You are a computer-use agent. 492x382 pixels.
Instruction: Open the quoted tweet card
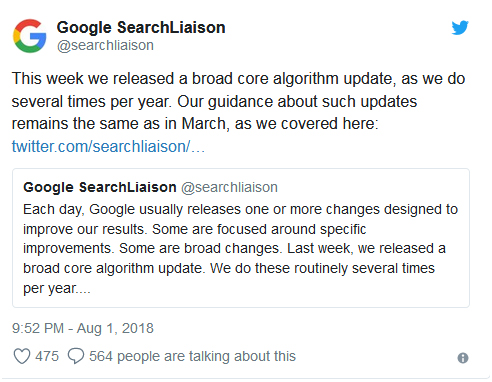click(x=241, y=238)
